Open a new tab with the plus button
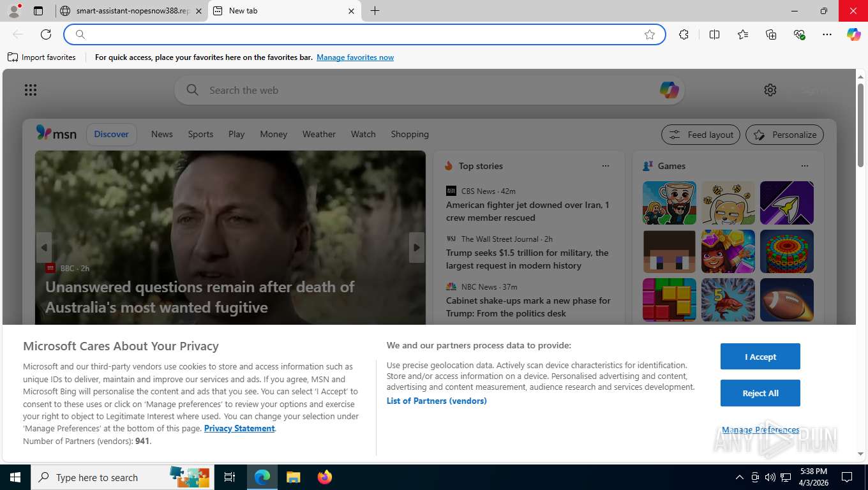The image size is (868, 490). point(375,11)
